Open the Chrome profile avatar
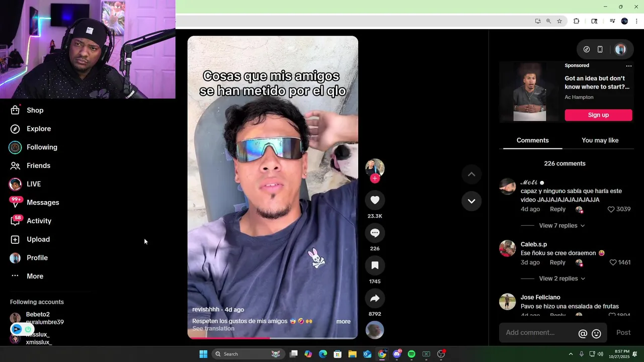The width and height of the screenshot is (644, 362). 624,21
